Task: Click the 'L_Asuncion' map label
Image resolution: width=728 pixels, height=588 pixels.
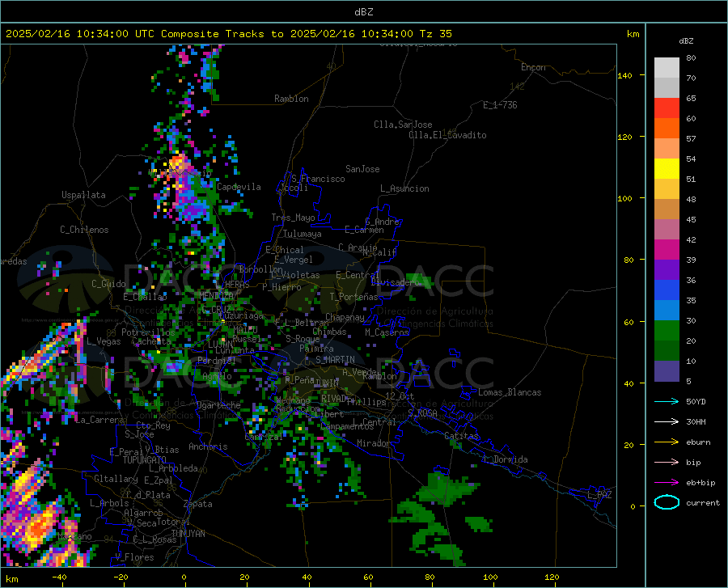Action: pyautogui.click(x=404, y=188)
